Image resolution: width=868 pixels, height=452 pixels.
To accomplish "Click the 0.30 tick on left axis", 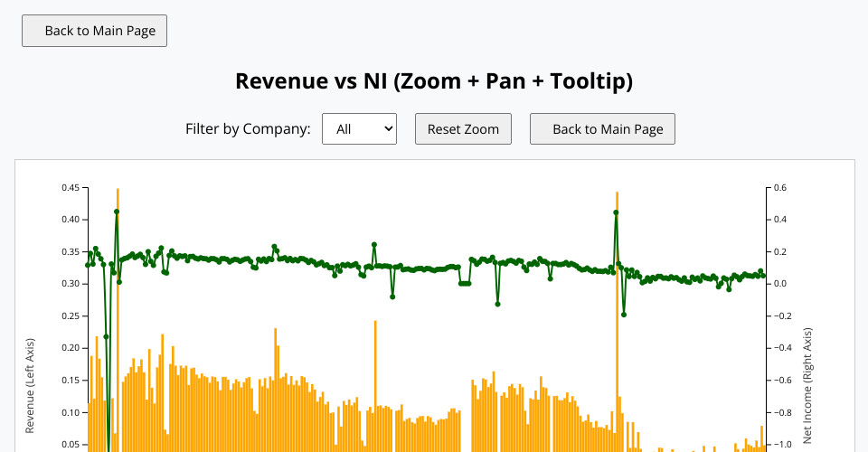I will (x=70, y=284).
